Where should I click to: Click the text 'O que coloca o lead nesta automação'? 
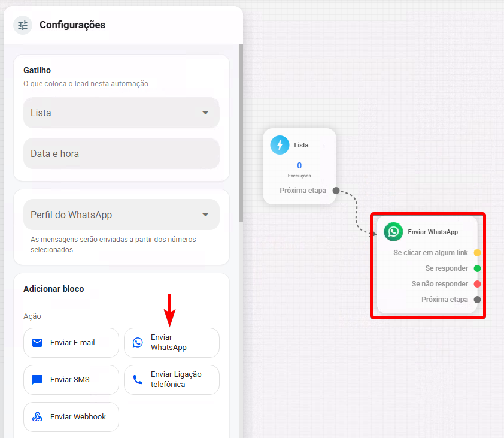coord(86,84)
